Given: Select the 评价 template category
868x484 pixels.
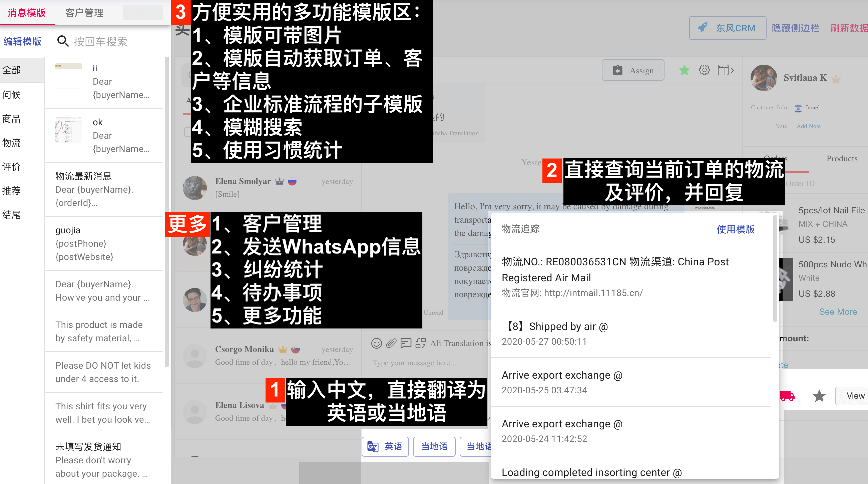Looking at the screenshot, I should tap(11, 167).
